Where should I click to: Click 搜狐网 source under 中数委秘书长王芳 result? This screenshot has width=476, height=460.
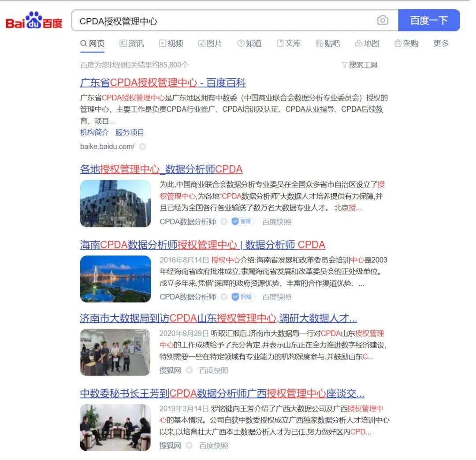coord(170,445)
